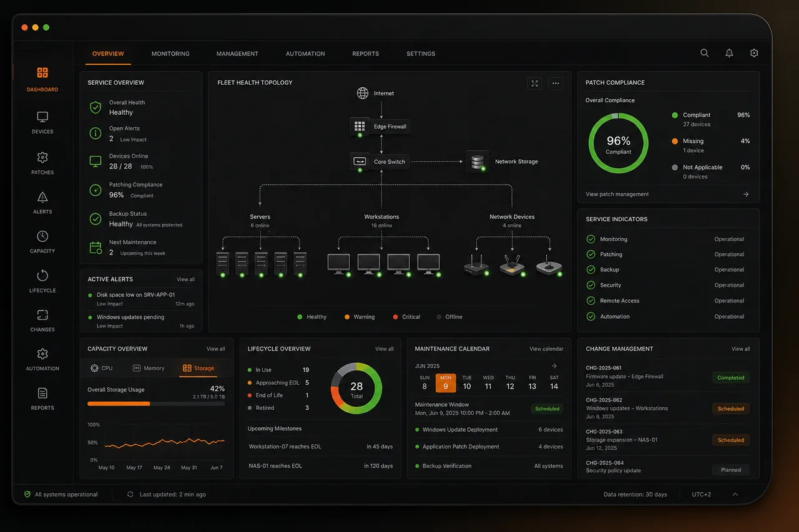The width and height of the screenshot is (799, 532).
Task: Open the topology more options menu
Action: click(x=556, y=83)
